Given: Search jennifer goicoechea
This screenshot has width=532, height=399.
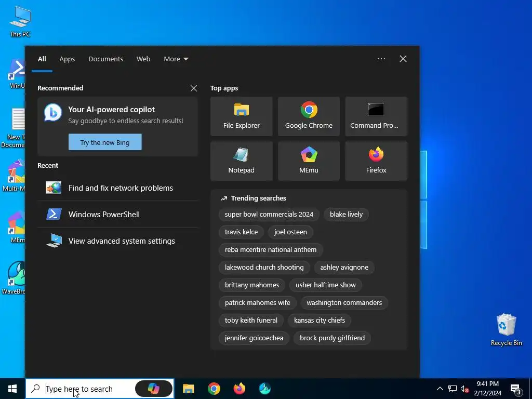Looking at the screenshot, I should (254, 338).
